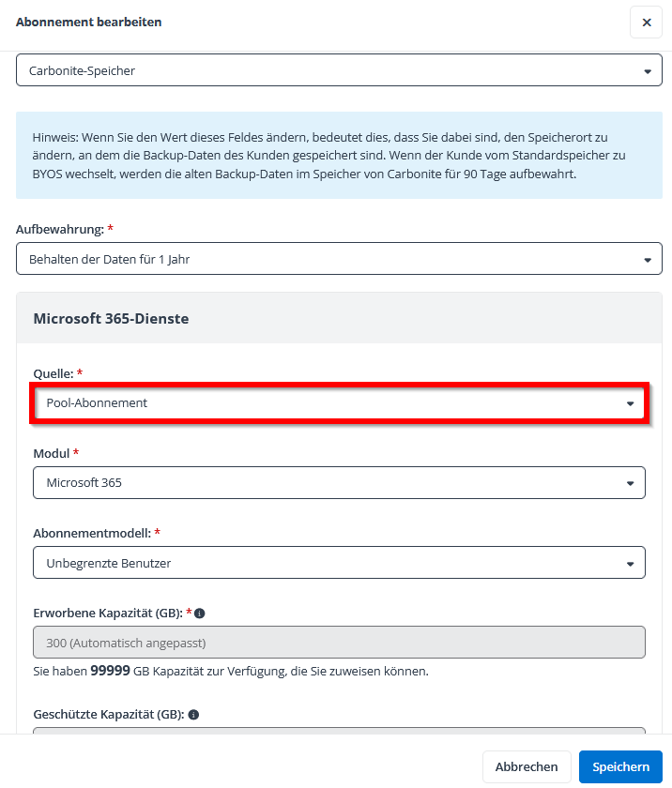672x788 pixels.
Task: Open the Carbonite-Speicher storage dropdown
Action: [x=339, y=70]
